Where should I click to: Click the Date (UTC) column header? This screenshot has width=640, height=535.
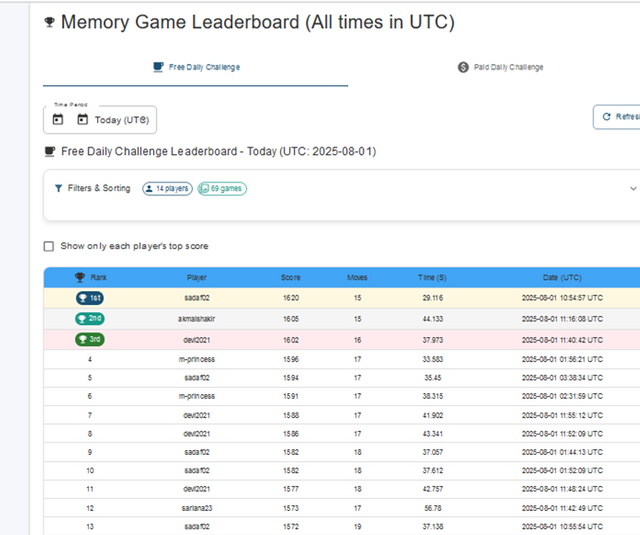(562, 277)
